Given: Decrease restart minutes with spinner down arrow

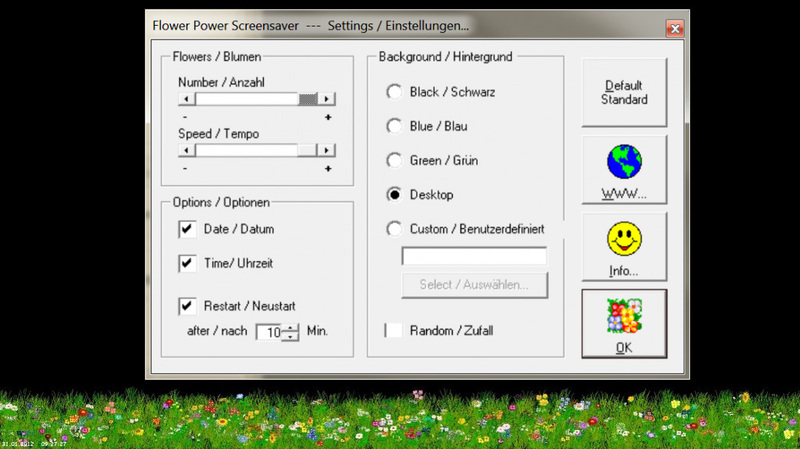Looking at the screenshot, I should (x=290, y=337).
